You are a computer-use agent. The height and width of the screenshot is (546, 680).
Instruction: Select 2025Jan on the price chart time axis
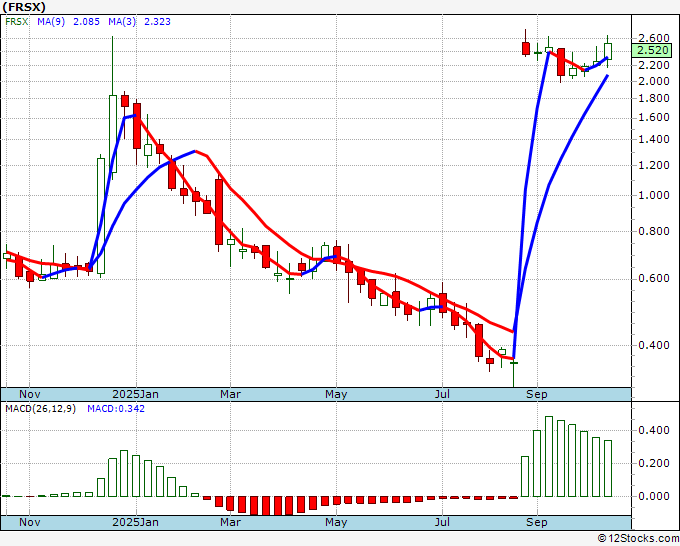coord(134,394)
